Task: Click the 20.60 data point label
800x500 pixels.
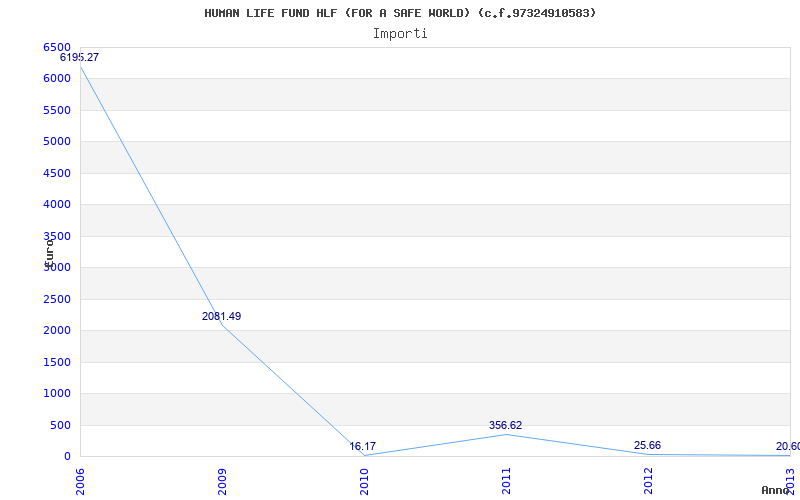Action: (x=788, y=446)
